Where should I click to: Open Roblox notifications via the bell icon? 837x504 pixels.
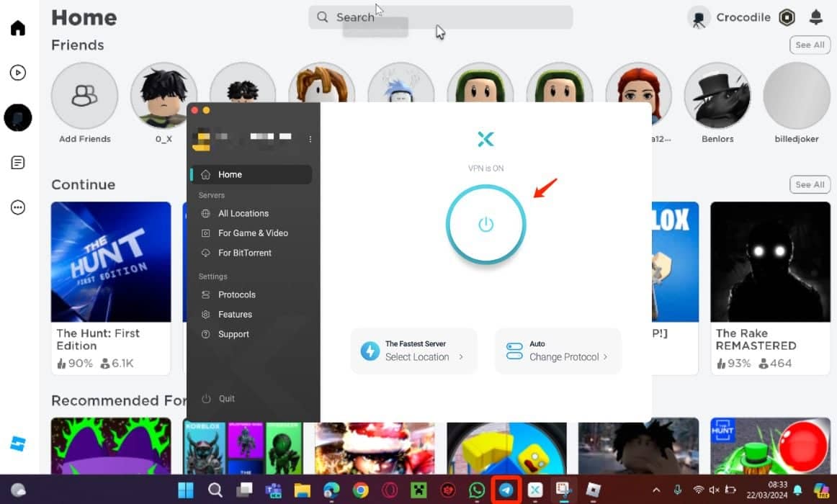815,17
